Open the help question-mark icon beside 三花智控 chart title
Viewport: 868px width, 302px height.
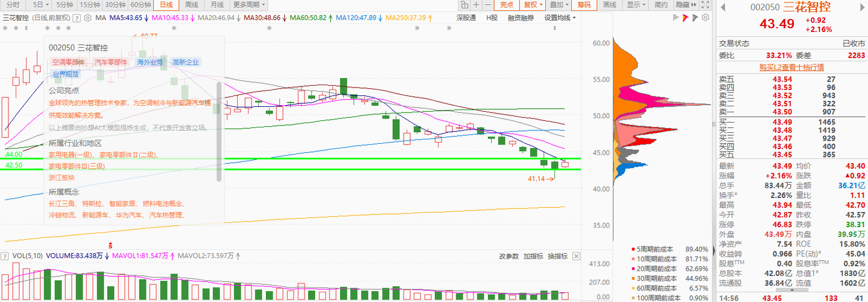coord(77,18)
